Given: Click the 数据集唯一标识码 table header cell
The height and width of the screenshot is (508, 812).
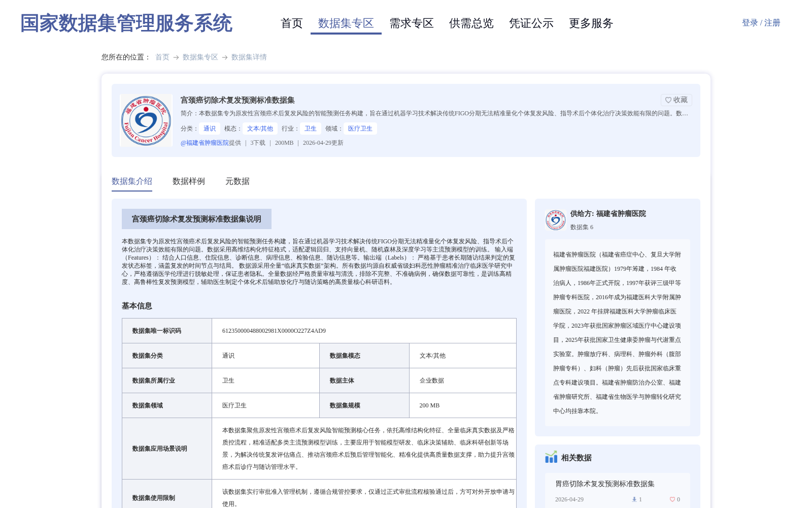Looking at the screenshot, I should point(167,331).
